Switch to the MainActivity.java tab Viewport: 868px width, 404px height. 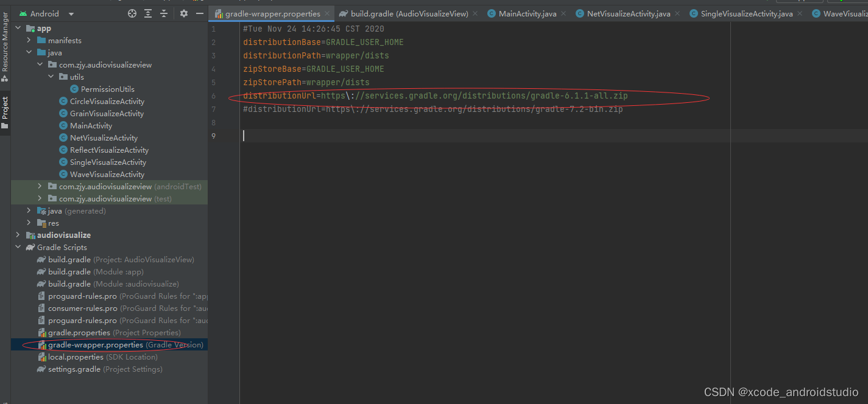[x=526, y=12]
